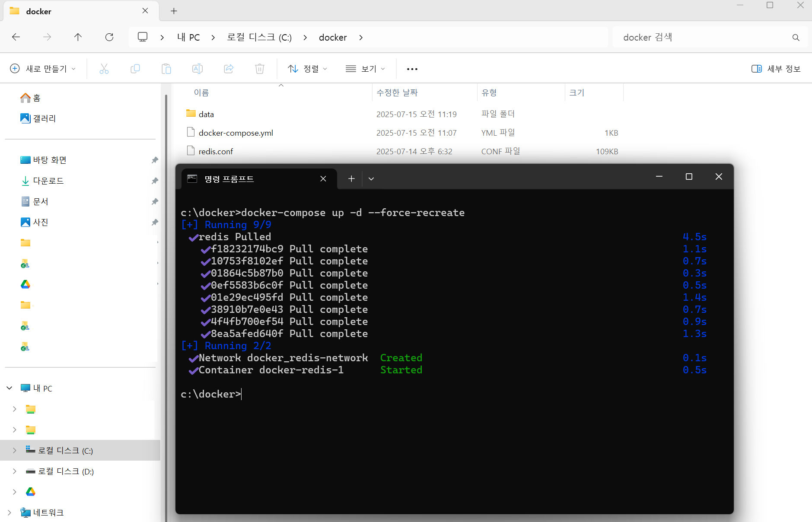Click 내 PC in the address breadcrumb

(188, 38)
